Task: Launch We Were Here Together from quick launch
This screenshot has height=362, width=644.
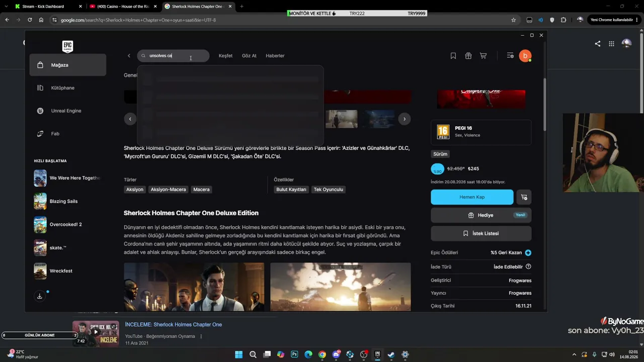Action: coord(67,178)
